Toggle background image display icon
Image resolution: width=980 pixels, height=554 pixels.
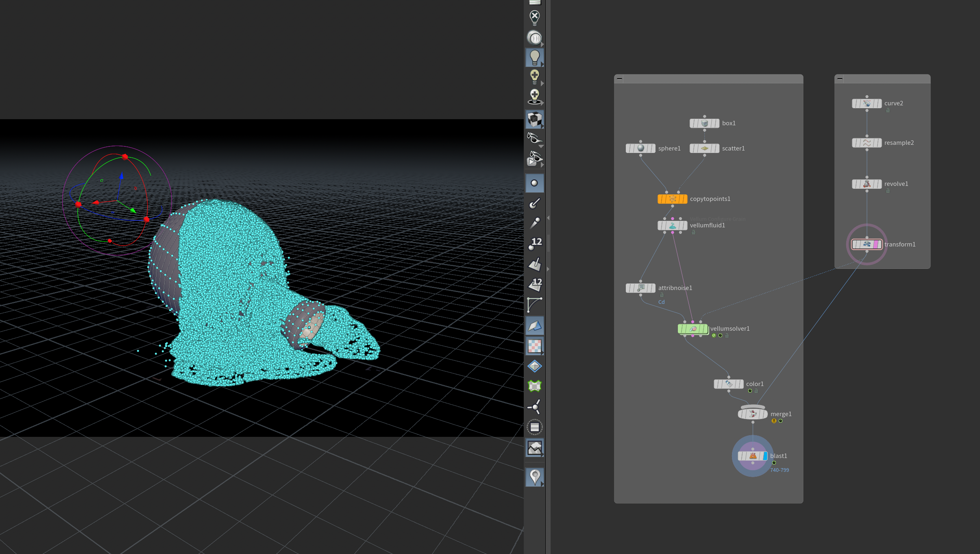(534, 448)
